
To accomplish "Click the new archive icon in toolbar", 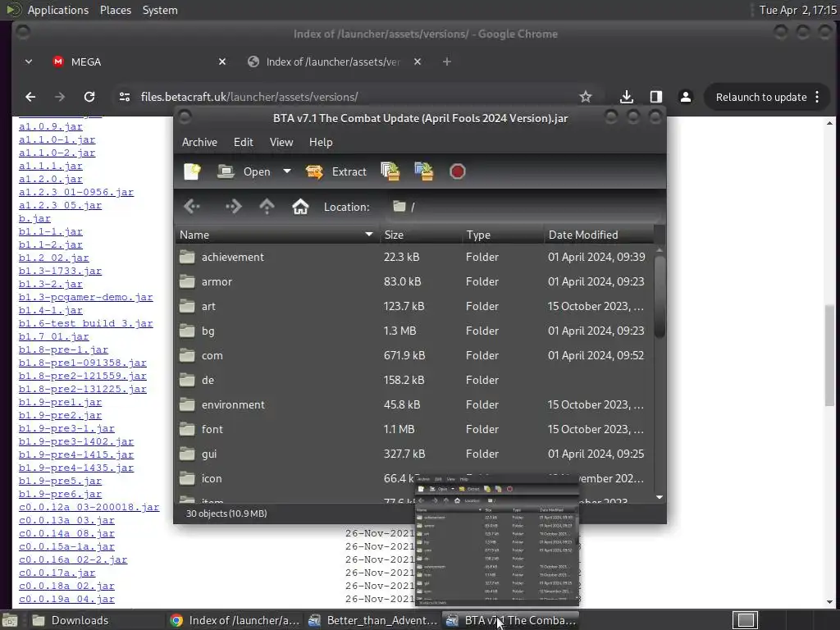I will coord(192,171).
